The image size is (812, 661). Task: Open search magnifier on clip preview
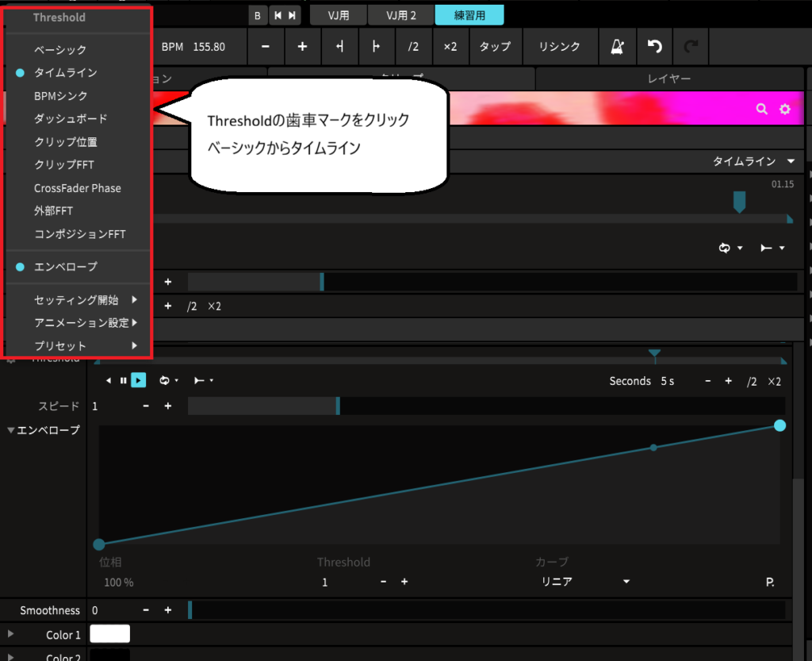[x=761, y=109]
